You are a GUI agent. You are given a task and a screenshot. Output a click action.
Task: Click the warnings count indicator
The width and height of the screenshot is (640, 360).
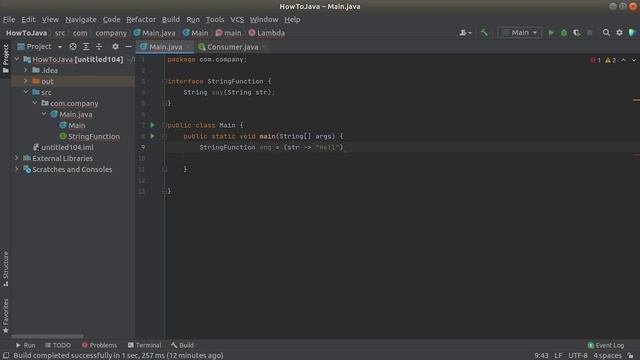click(x=611, y=60)
